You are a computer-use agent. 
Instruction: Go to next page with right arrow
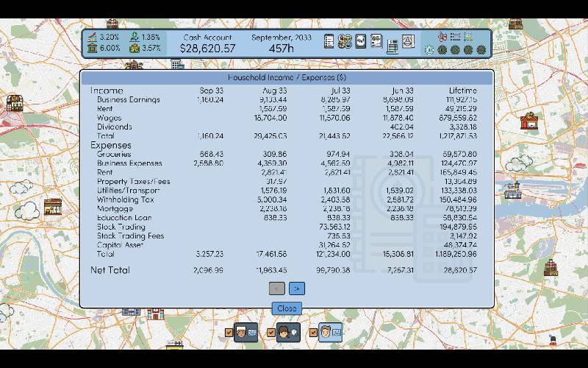296,289
